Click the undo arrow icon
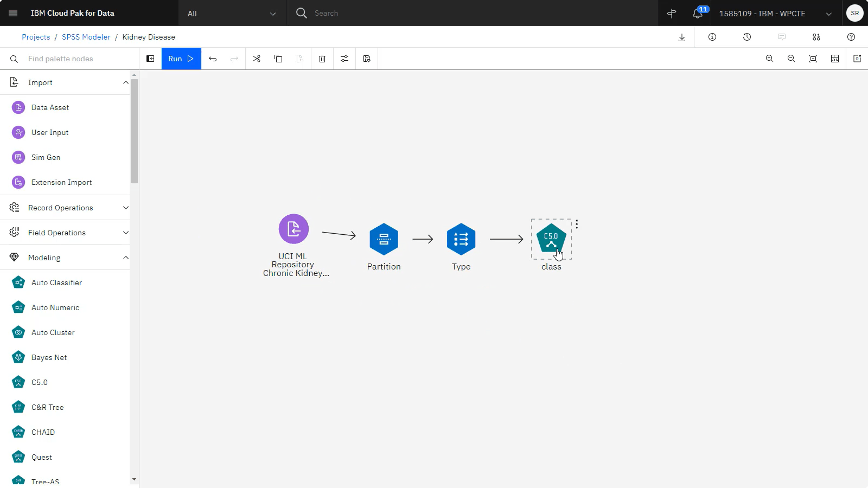Image resolution: width=868 pixels, height=488 pixels. tap(213, 59)
